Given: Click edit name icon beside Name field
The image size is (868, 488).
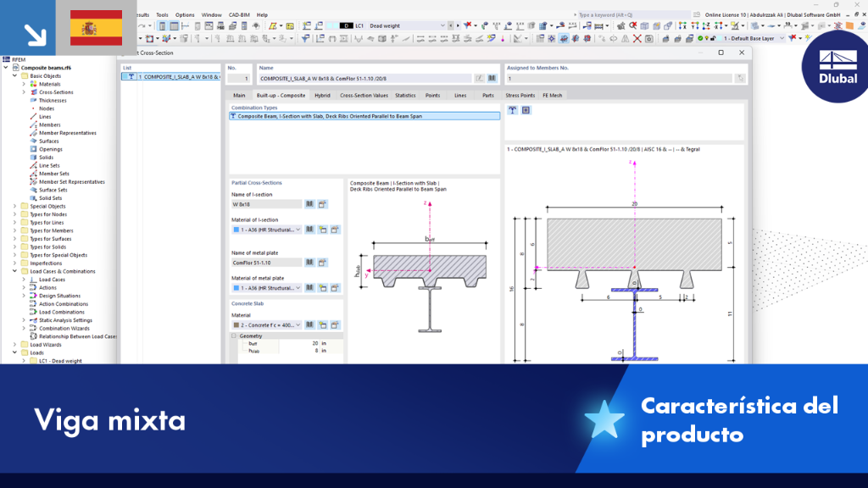Looking at the screenshot, I should (x=480, y=79).
